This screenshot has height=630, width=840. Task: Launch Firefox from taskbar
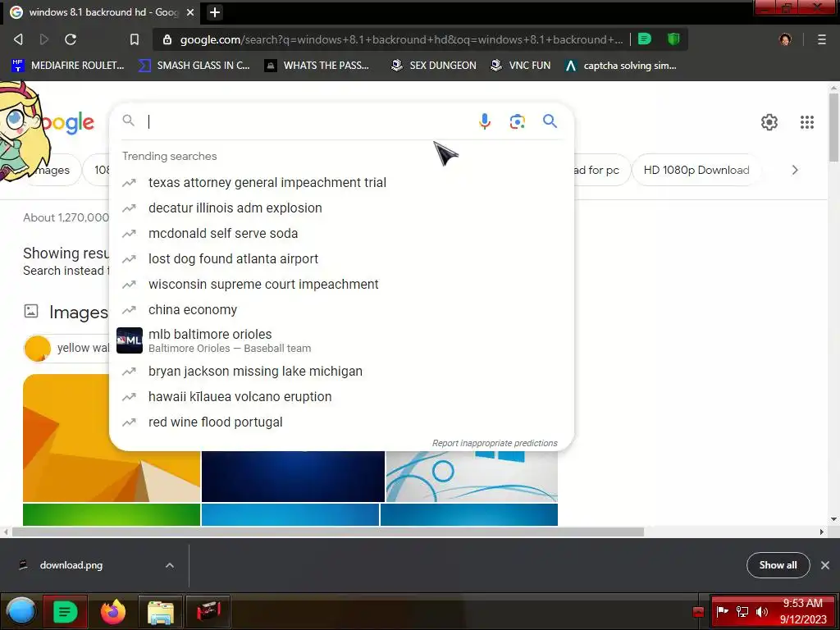[x=113, y=611]
